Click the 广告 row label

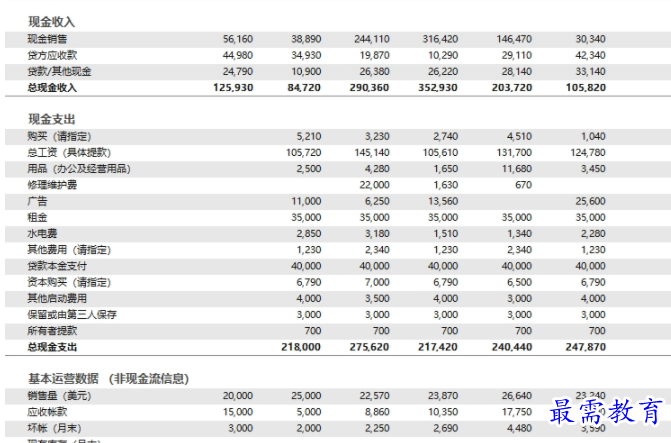point(37,201)
